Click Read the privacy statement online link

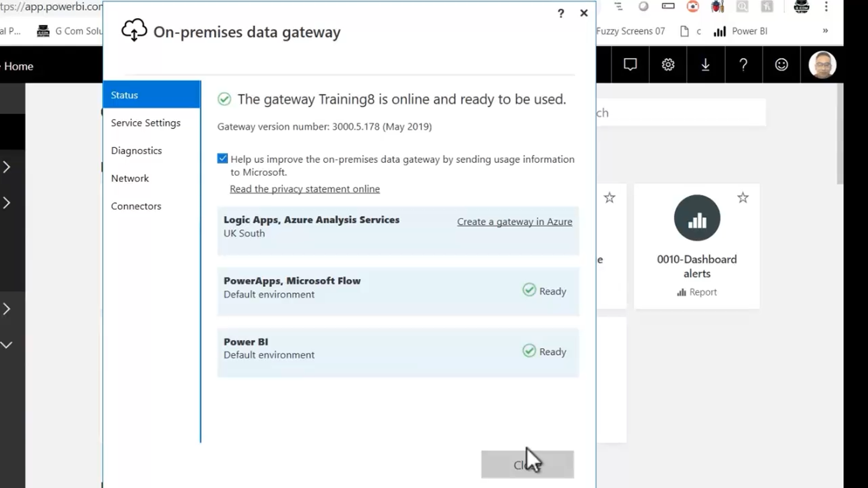305,189
